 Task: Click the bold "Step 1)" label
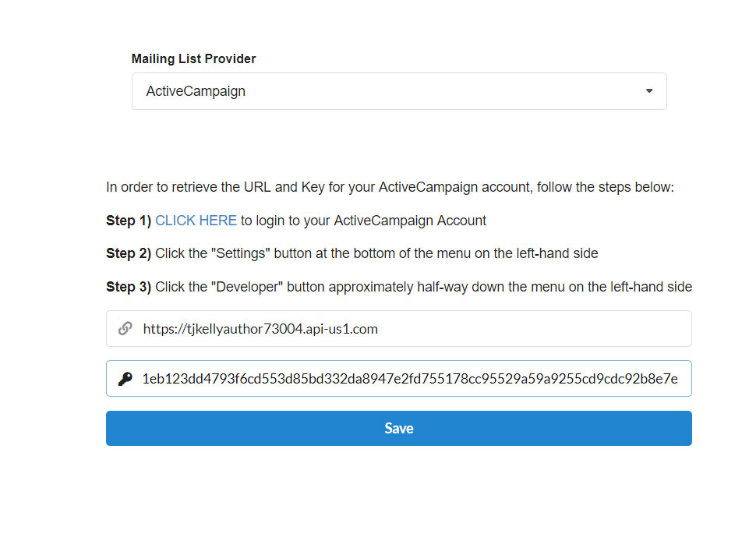coord(129,221)
